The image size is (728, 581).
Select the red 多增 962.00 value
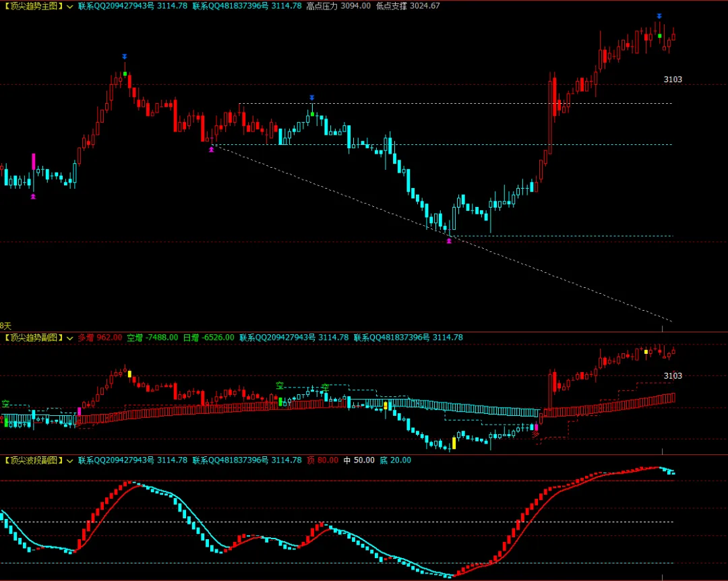click(x=100, y=338)
